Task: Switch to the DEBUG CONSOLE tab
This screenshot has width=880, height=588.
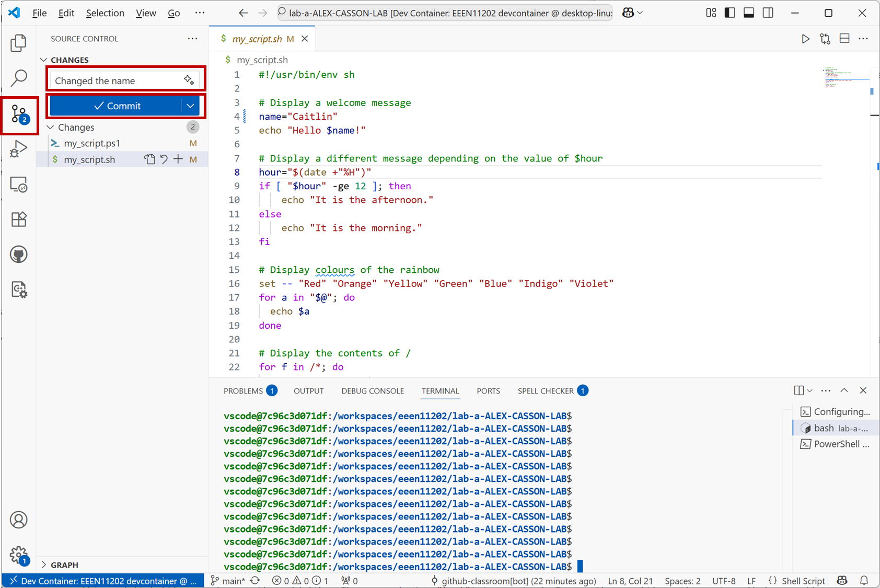Action: pyautogui.click(x=373, y=391)
